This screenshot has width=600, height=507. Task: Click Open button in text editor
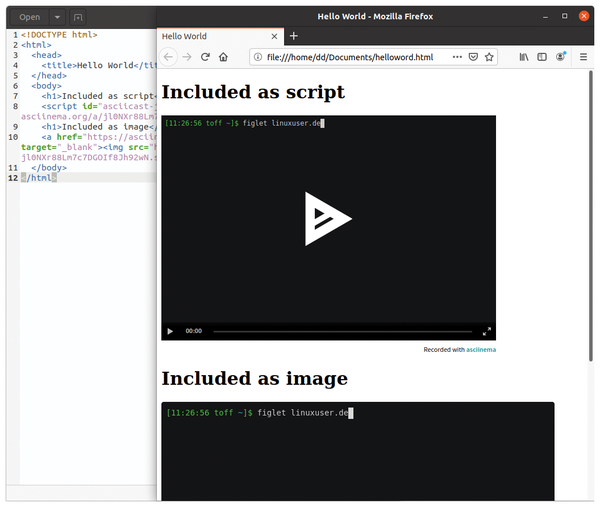pyautogui.click(x=30, y=17)
